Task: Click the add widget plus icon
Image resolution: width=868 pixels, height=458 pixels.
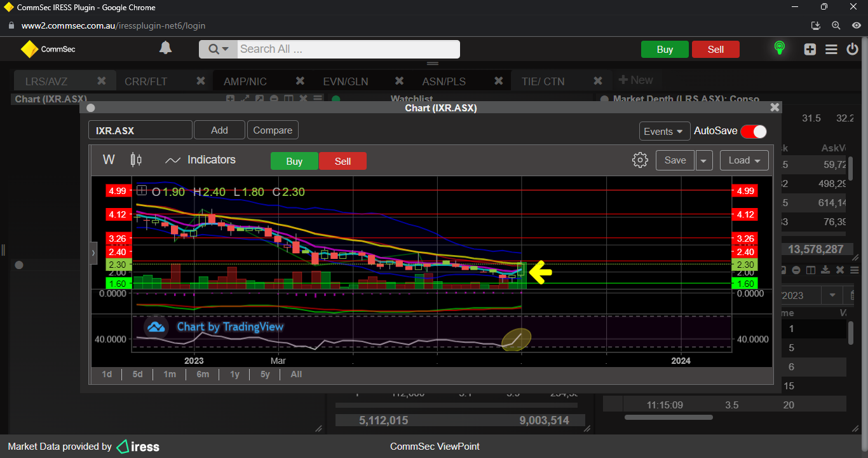Action: 810,49
